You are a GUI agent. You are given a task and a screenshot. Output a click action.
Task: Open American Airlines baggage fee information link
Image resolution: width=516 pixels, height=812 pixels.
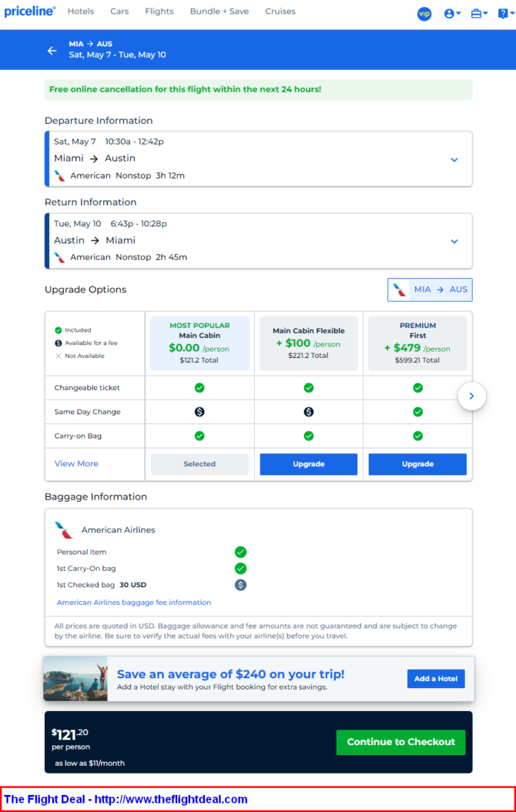tap(134, 603)
